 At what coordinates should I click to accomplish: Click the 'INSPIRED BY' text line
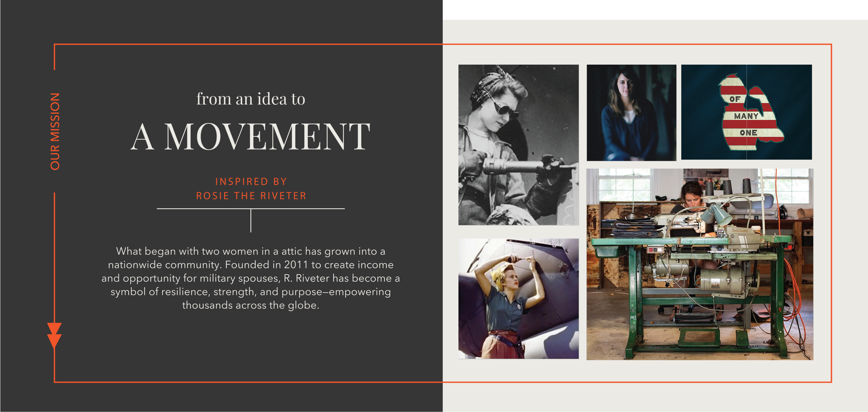[x=251, y=182]
